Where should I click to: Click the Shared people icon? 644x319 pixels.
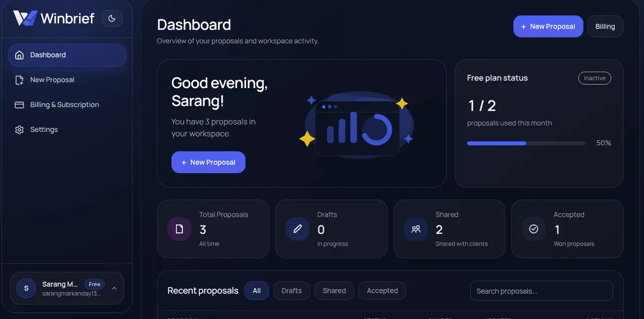416,229
